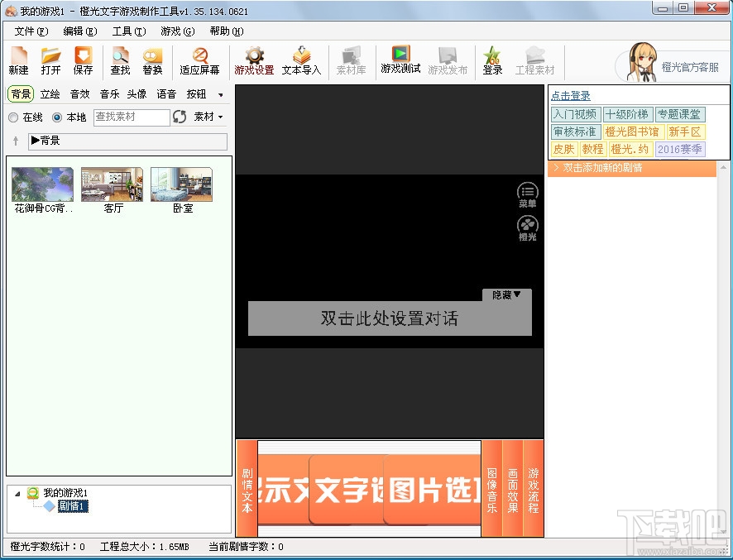The image size is (733, 560).
Task: Click the 查找 find icon
Action: coord(120,60)
